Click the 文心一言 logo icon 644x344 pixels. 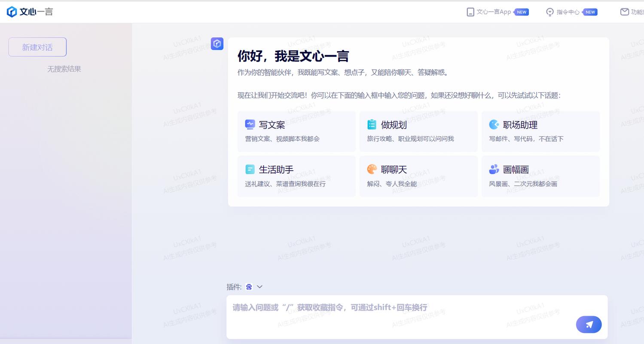12,12
